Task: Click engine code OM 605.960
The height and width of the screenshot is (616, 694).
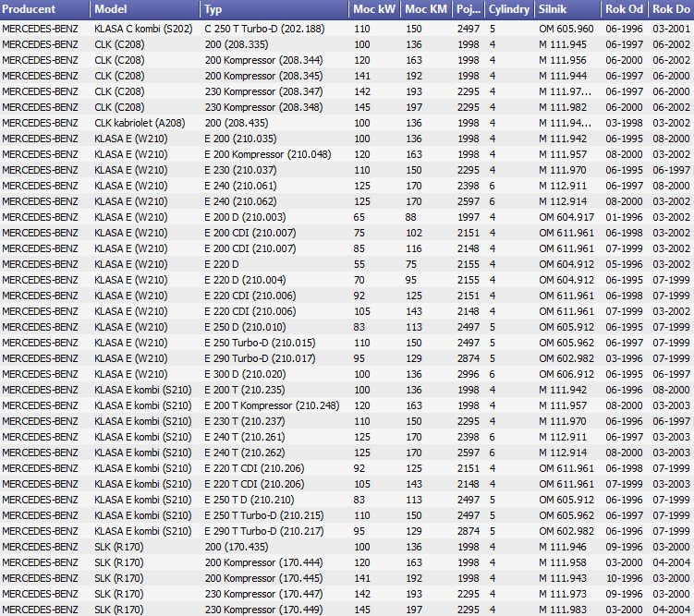Action: point(566,29)
